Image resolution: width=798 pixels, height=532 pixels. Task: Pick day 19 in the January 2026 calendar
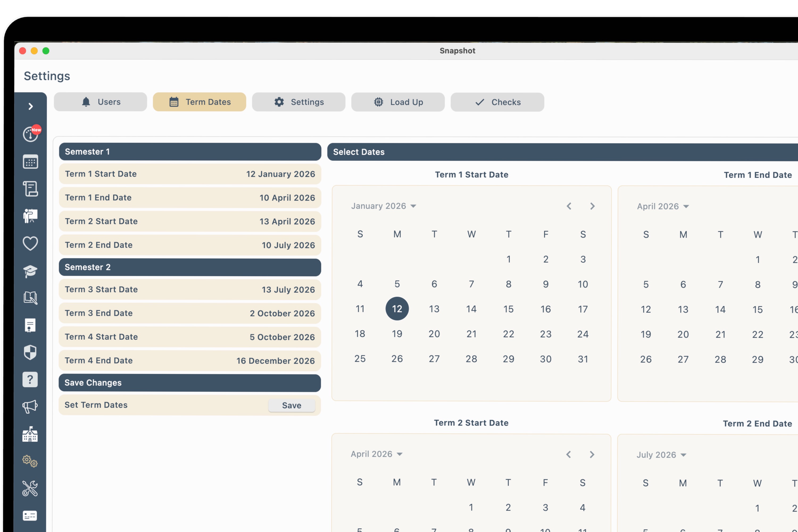pyautogui.click(x=397, y=334)
